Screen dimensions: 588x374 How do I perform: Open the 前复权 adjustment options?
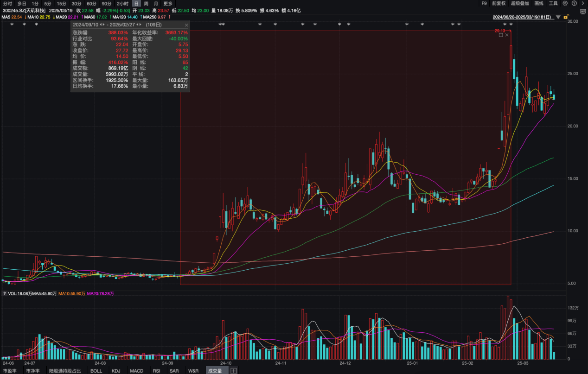(499, 3)
